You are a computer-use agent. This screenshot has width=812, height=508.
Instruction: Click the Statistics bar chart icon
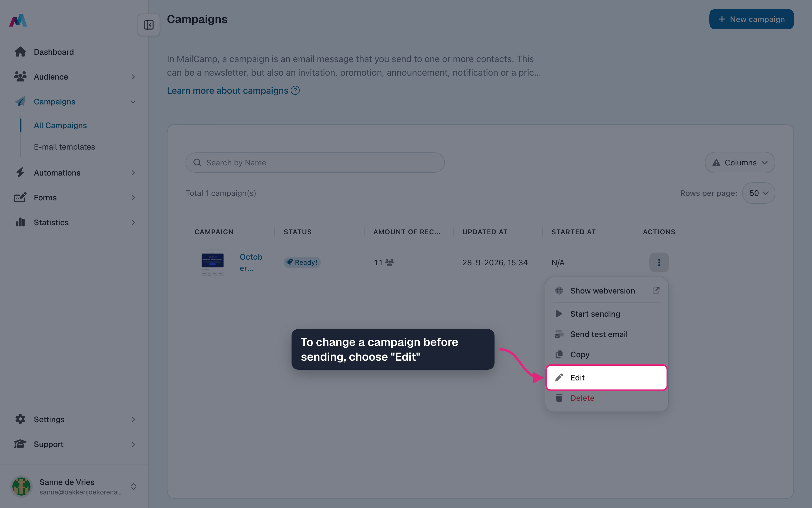tap(20, 222)
